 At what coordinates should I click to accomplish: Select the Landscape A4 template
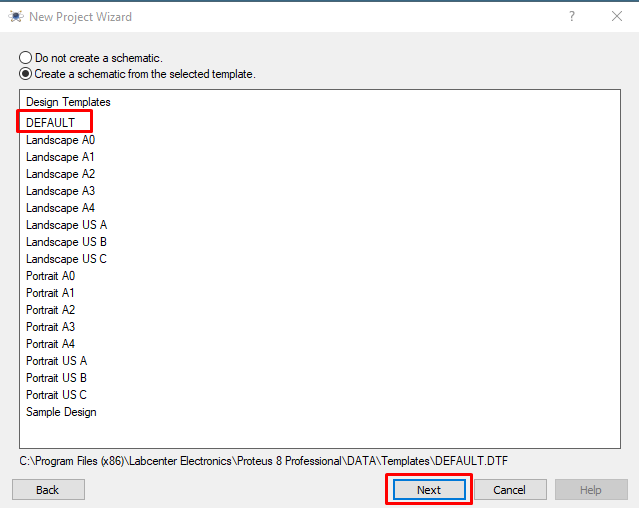click(60, 208)
